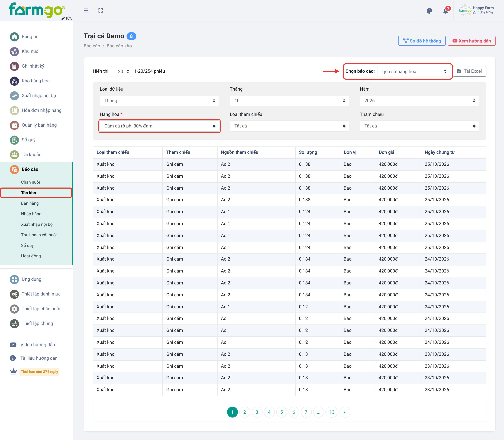Select Bán hàng report submenu

pos(30,203)
